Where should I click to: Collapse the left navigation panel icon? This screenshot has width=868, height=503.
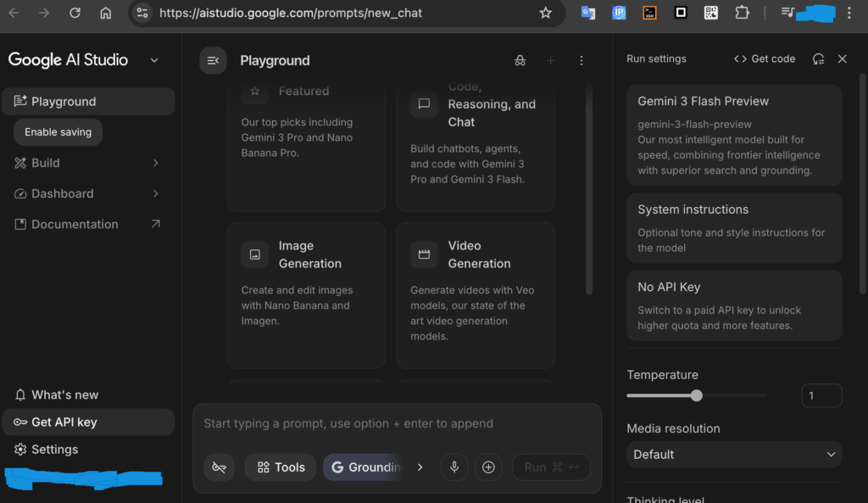coord(214,60)
